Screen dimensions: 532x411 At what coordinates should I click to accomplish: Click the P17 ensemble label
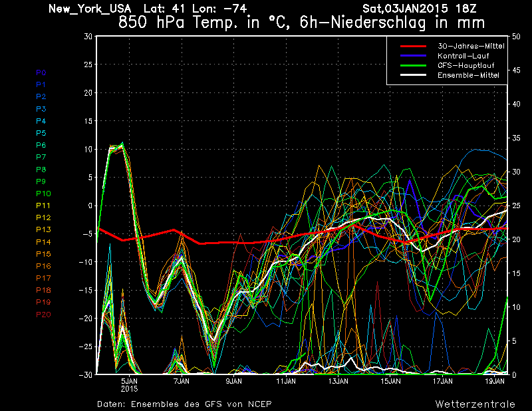(x=43, y=278)
